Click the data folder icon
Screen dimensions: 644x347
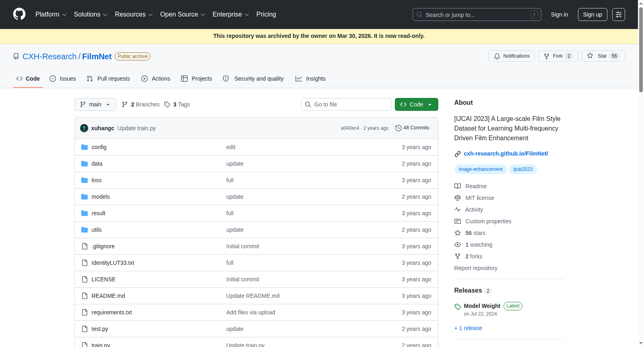(85, 164)
